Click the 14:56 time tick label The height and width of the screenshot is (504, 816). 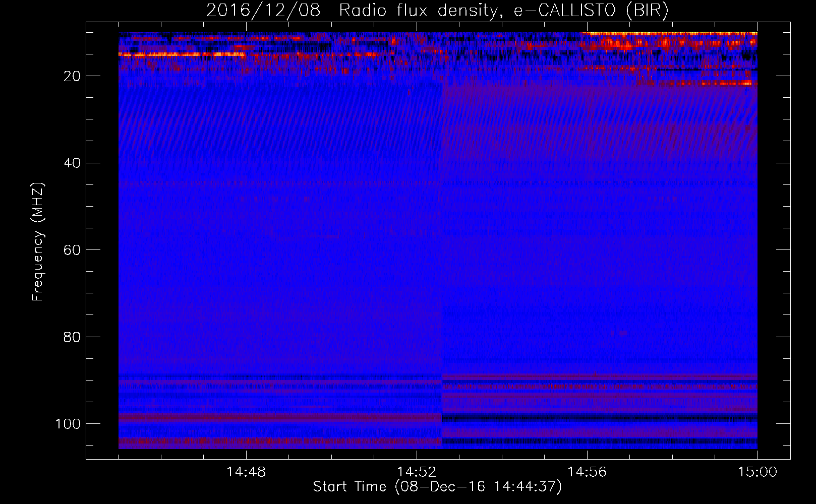587,472
